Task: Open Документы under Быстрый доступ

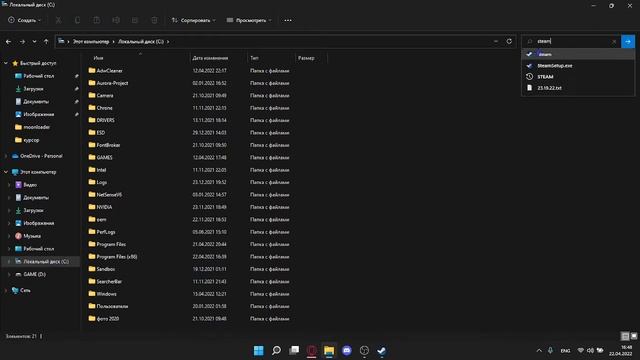Action: point(36,101)
